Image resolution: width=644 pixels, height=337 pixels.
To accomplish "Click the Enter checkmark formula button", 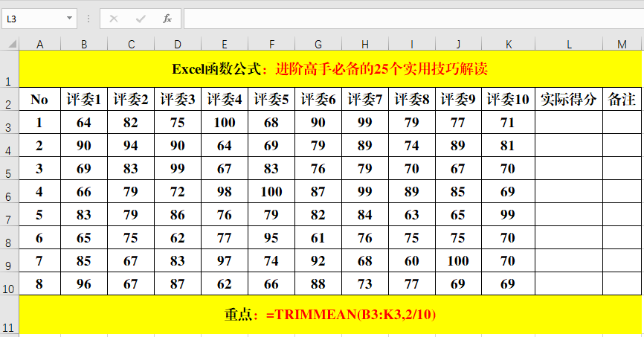I will (x=141, y=19).
